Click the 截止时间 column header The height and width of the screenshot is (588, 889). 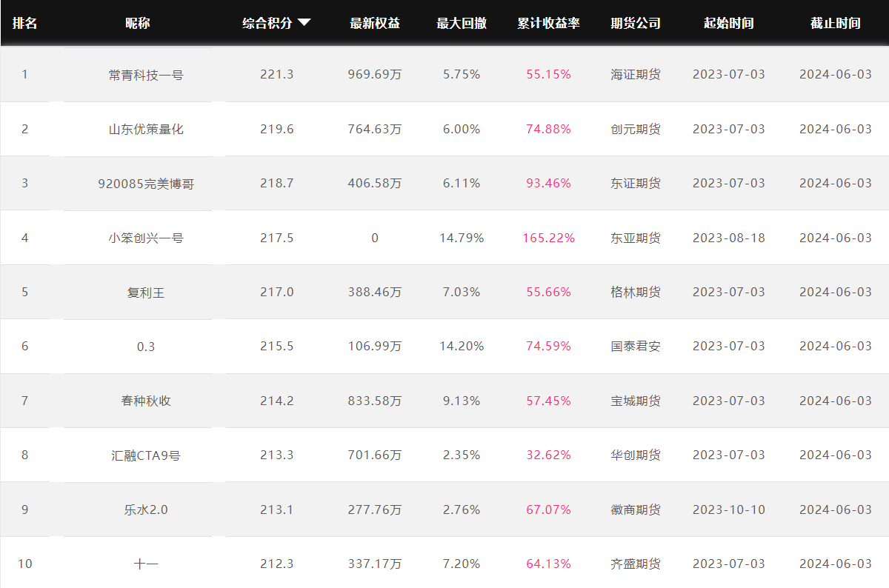click(x=836, y=23)
